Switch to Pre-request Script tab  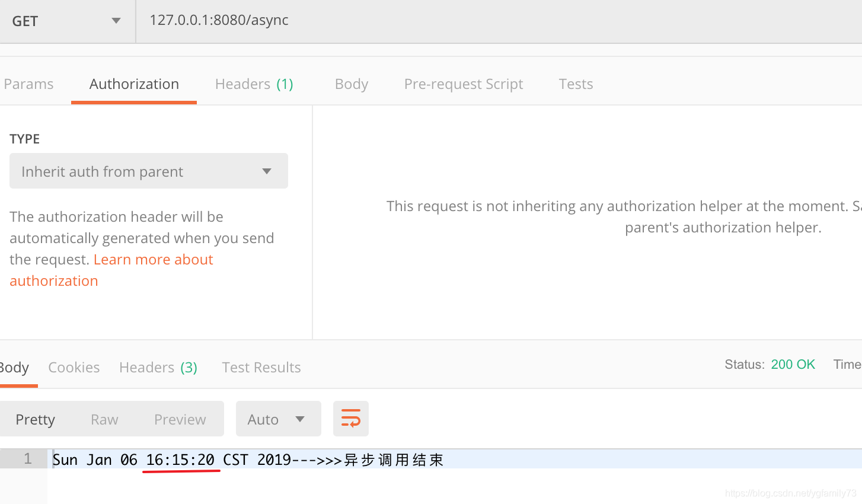[464, 84]
